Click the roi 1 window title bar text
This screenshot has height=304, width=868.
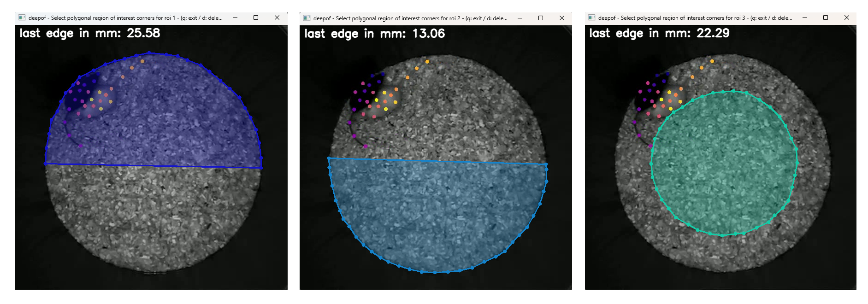pos(125,18)
